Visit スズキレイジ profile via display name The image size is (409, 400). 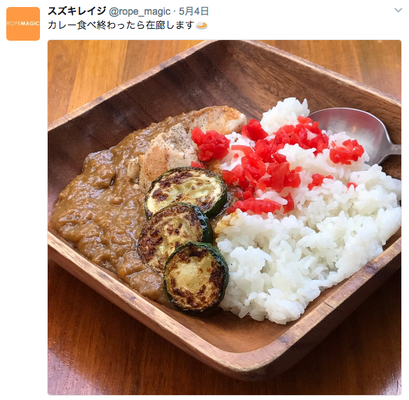[x=77, y=11]
